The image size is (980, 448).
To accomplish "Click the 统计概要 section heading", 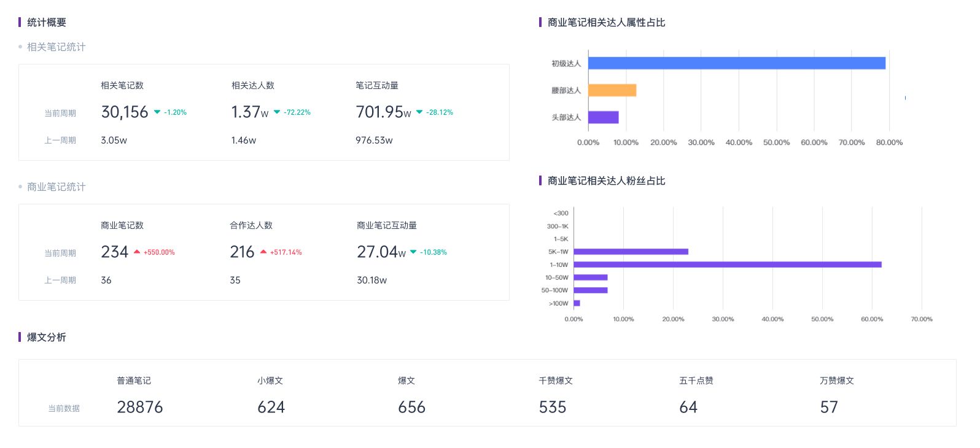I will pyautogui.click(x=47, y=23).
